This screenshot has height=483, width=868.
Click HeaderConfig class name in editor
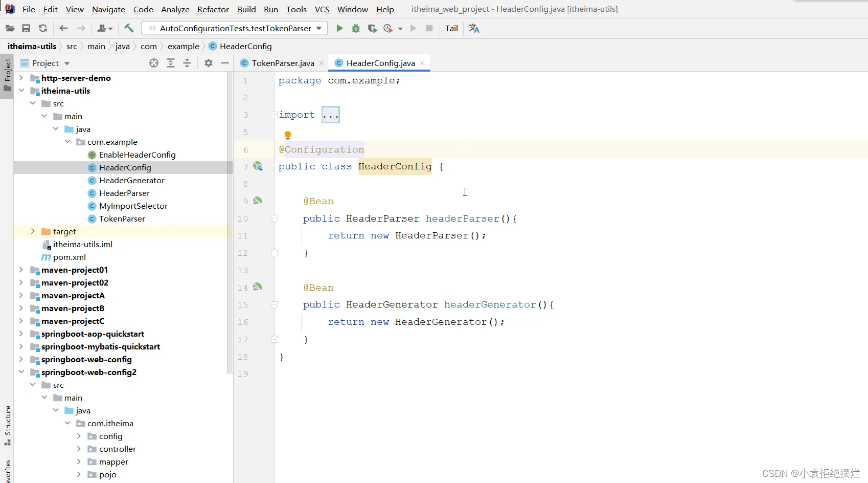395,166
